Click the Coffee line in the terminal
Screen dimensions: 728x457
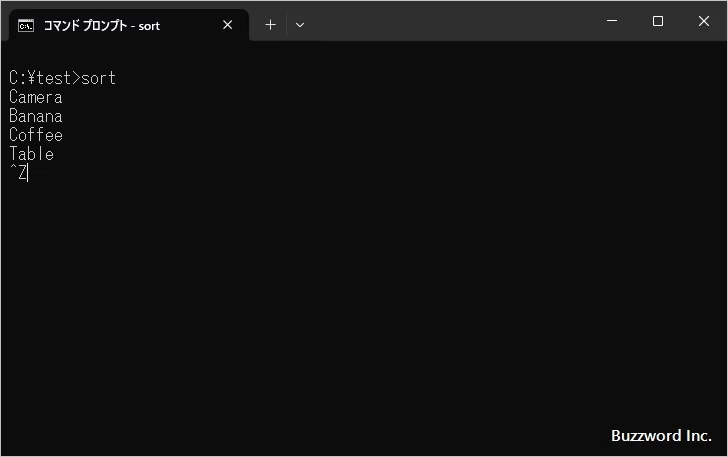click(35, 135)
